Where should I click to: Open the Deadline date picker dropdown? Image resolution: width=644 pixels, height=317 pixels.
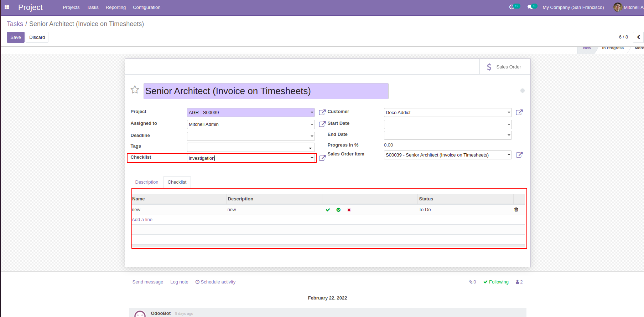click(x=312, y=136)
